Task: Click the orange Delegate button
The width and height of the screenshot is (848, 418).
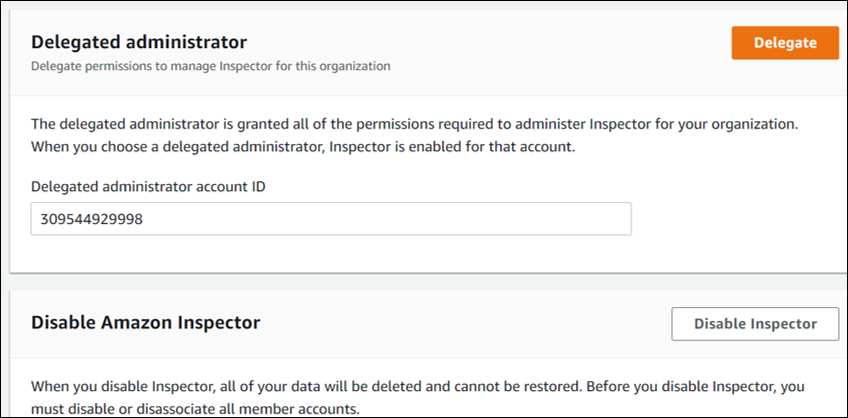Action: point(784,43)
